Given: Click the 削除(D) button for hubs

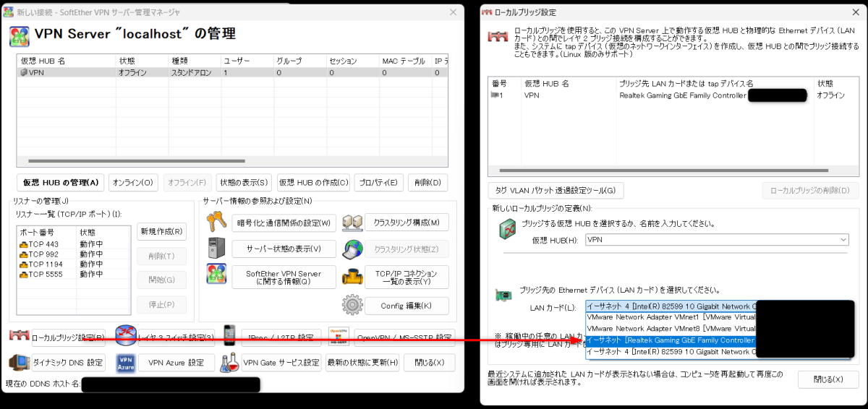Looking at the screenshot, I should coord(428,183).
